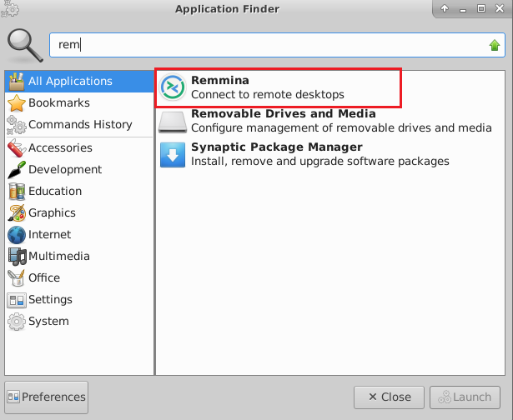Click the Close button at bottom
This screenshot has width=513, height=420.
tap(389, 397)
